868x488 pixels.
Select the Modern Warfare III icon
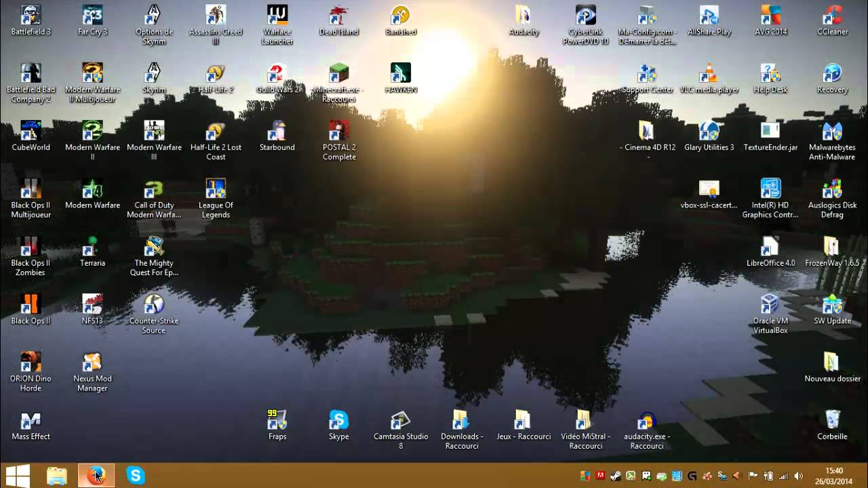[154, 130]
